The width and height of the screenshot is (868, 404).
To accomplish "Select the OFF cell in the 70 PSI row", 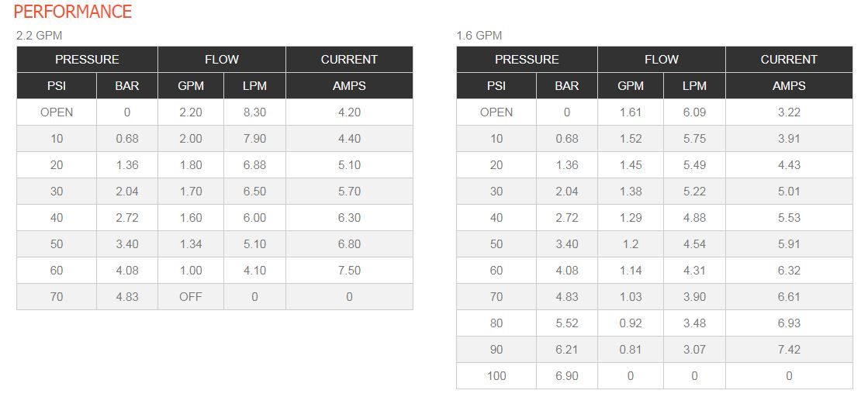I will click(191, 297).
